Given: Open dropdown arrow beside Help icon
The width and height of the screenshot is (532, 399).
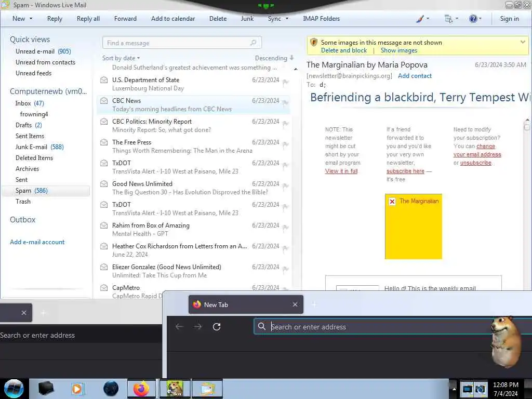Looking at the screenshot, I should (480, 19).
